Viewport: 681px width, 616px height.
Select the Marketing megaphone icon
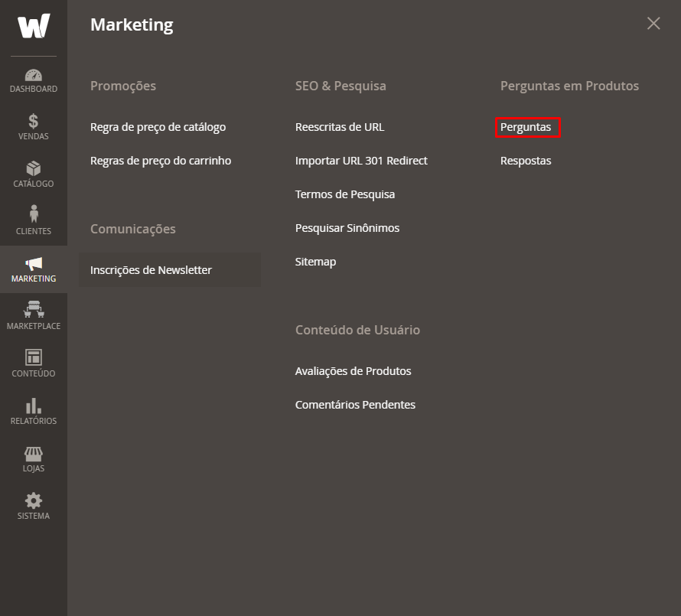[34, 263]
